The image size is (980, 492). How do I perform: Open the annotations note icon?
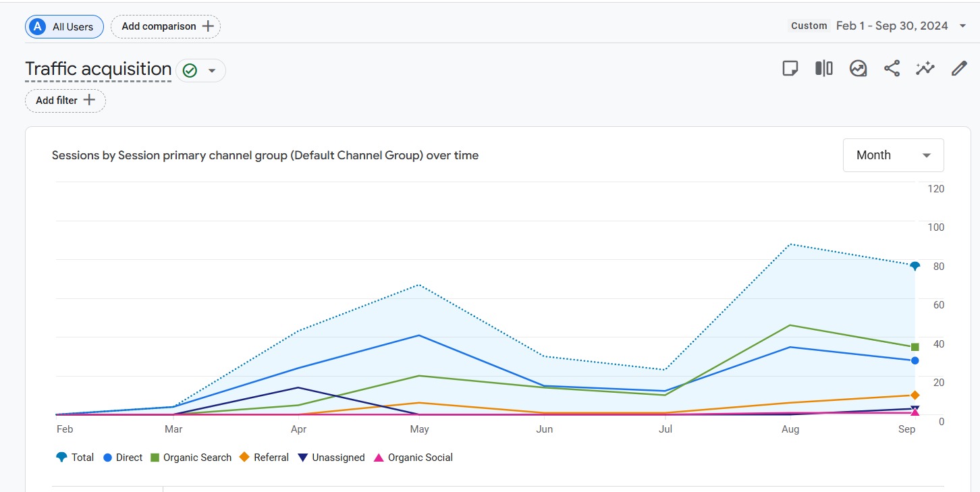tap(790, 69)
